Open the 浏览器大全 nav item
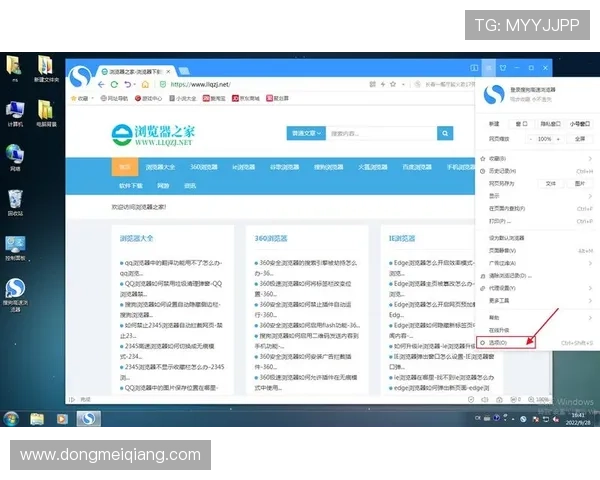 pyautogui.click(x=160, y=167)
